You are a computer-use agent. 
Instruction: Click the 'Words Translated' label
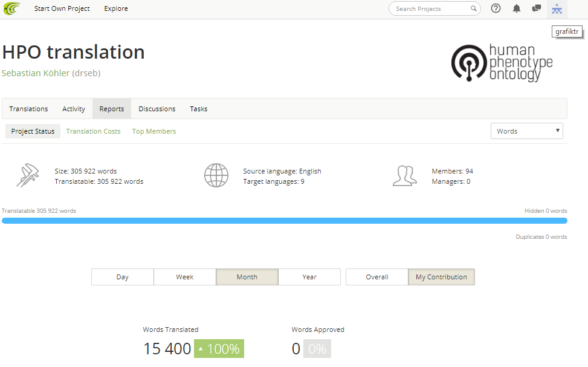[x=170, y=330]
